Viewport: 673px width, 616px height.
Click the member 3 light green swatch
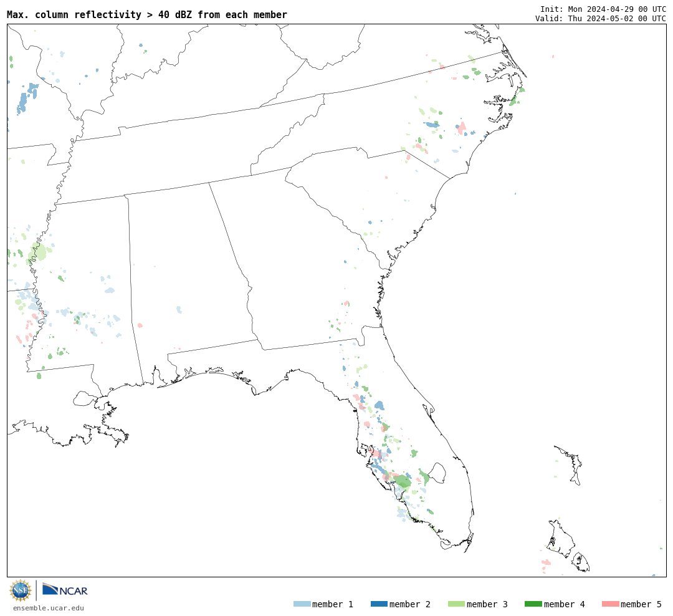[x=456, y=604]
